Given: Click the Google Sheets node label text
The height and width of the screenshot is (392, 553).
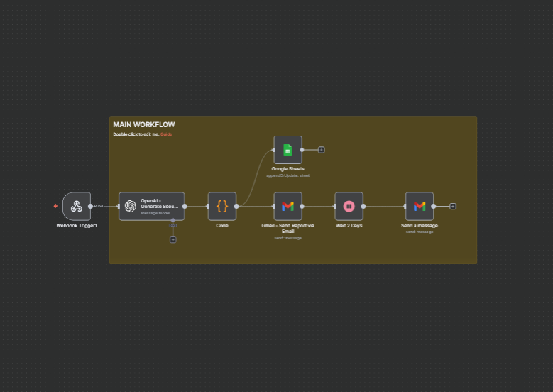Looking at the screenshot, I should 288,169.
